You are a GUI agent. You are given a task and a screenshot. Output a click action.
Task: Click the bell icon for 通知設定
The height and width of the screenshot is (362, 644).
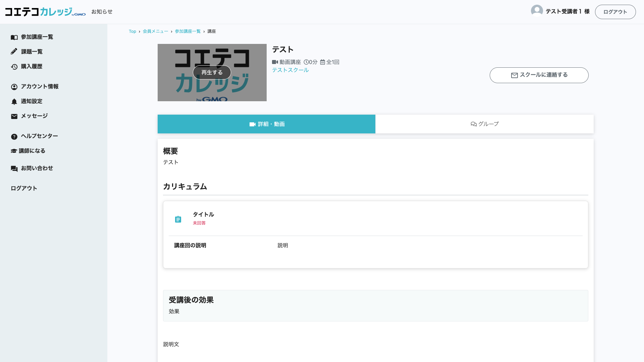pyautogui.click(x=14, y=102)
